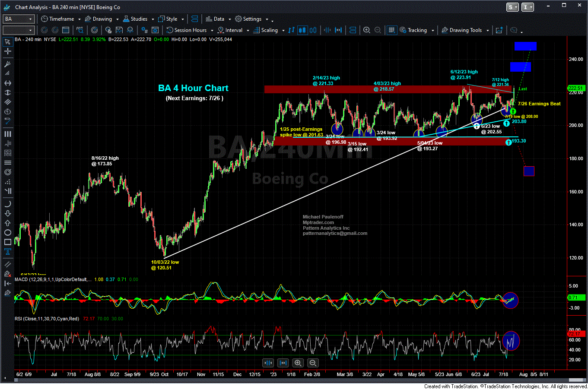588x389 pixels.
Task: Select the down arrow drawing tool
Action: 7,213
